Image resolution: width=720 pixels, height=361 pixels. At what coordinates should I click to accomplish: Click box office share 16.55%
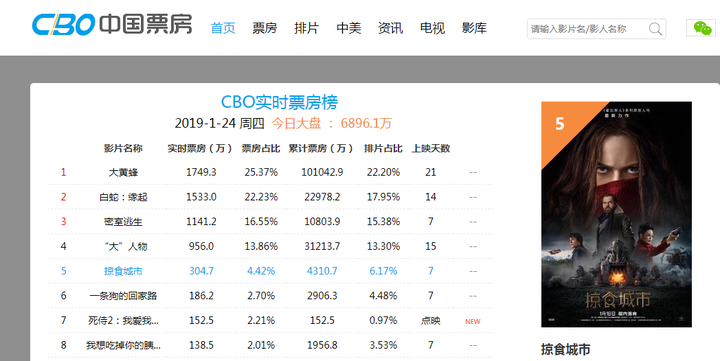261,222
